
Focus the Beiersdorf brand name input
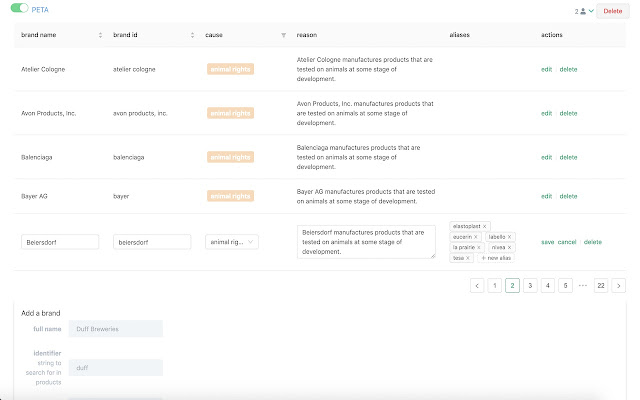click(x=60, y=242)
